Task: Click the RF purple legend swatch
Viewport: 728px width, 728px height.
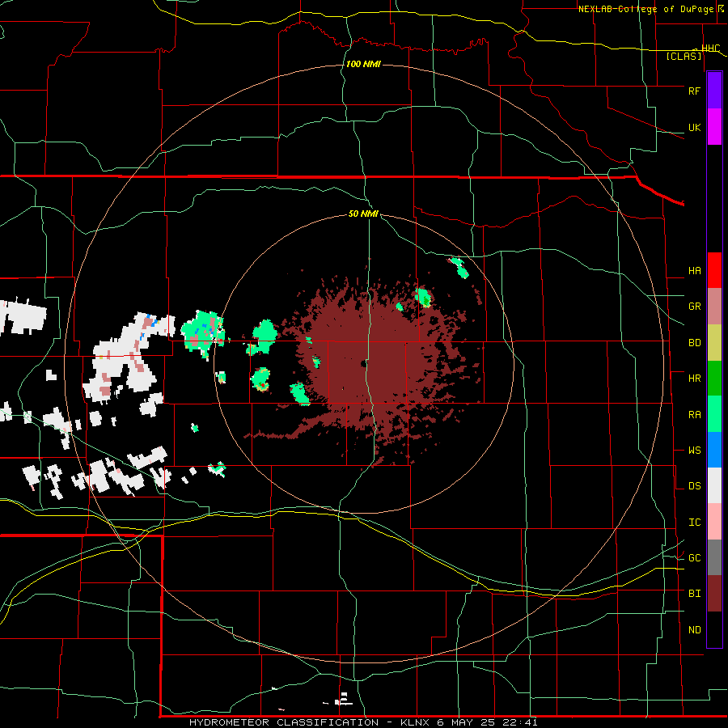Action: click(714, 90)
